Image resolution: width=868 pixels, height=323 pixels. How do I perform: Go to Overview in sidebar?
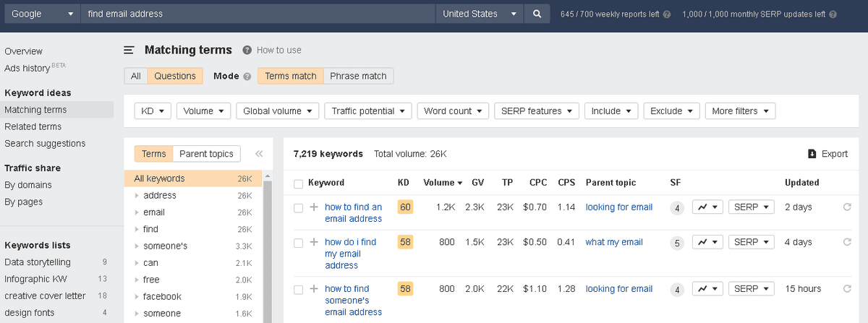click(x=23, y=51)
